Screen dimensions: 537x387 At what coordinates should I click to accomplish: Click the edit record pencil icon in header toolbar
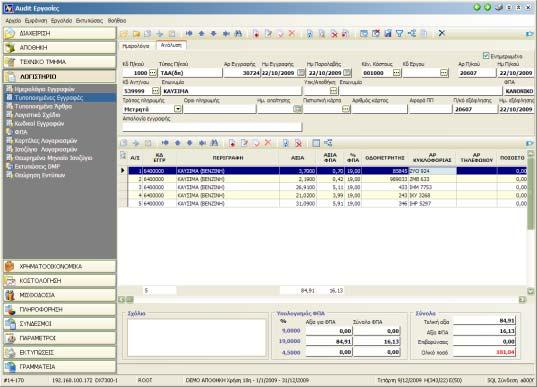pos(268,34)
